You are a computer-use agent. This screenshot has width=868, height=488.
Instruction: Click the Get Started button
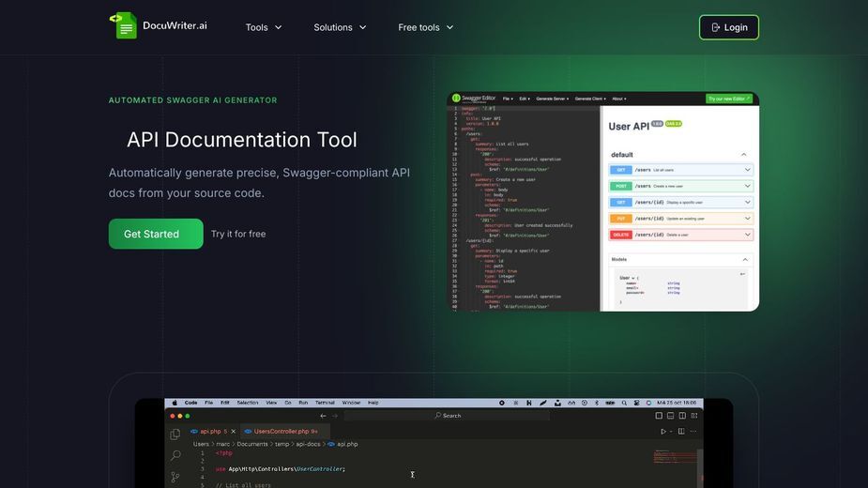(156, 234)
